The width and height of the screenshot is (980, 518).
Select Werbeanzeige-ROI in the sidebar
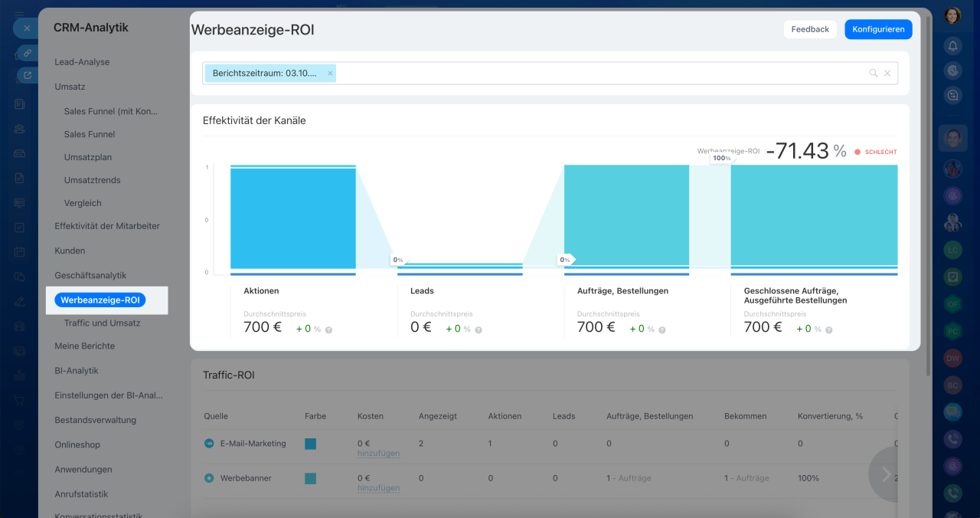tap(100, 300)
